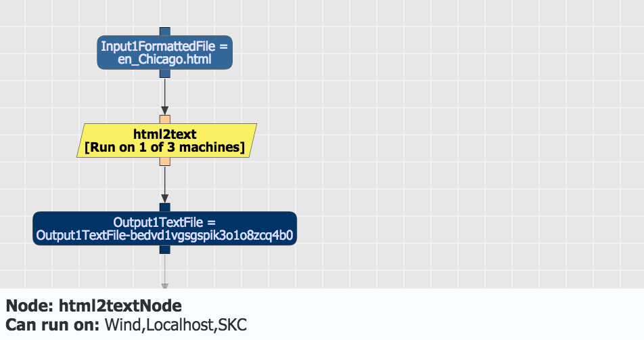Click the Output1TextFile-bedvd1vgsgspik3o1o8zcq4b0 identifier
Image resolution: width=644 pixels, height=340 pixels.
pyautogui.click(x=164, y=236)
